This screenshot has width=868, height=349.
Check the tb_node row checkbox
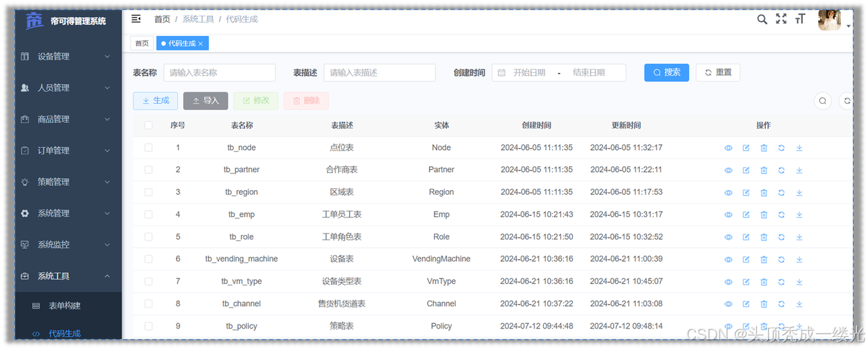[149, 147]
